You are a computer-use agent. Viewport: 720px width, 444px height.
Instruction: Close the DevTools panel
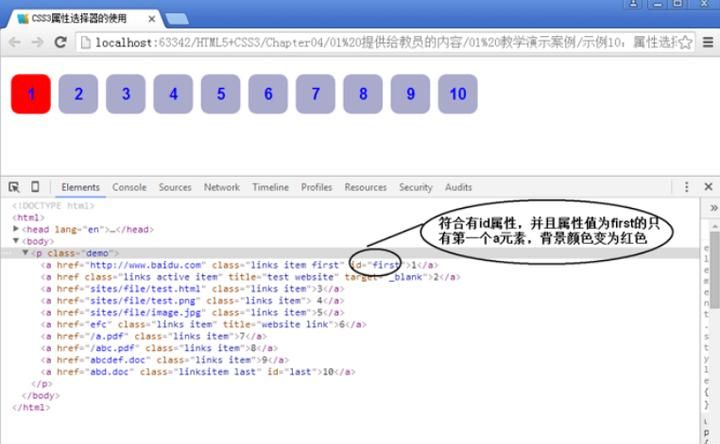[x=708, y=186]
